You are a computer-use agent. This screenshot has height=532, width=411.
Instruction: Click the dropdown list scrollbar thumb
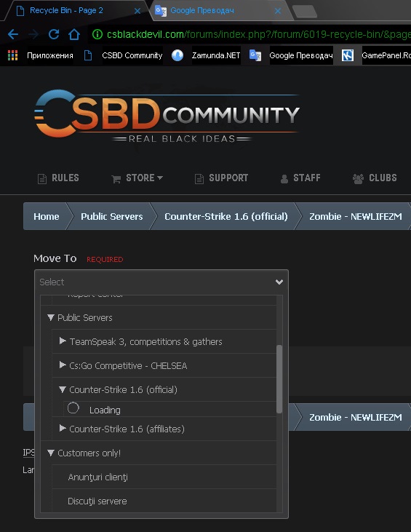(279, 379)
